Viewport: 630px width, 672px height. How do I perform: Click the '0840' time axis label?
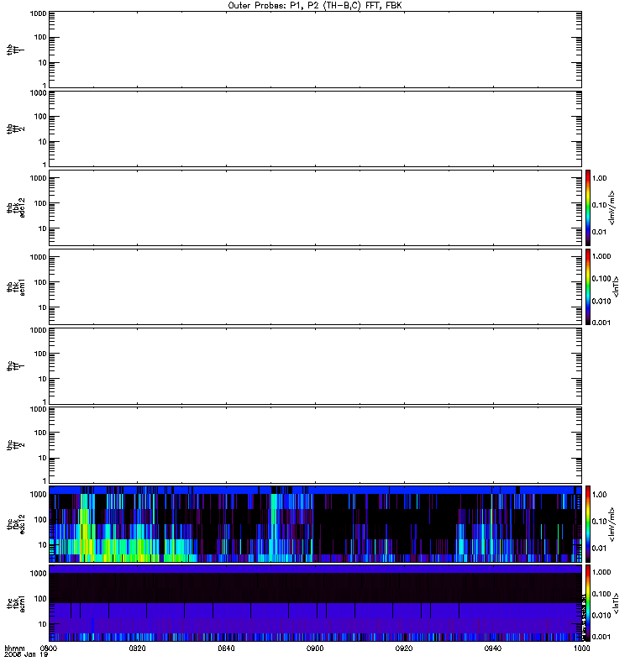(x=226, y=648)
